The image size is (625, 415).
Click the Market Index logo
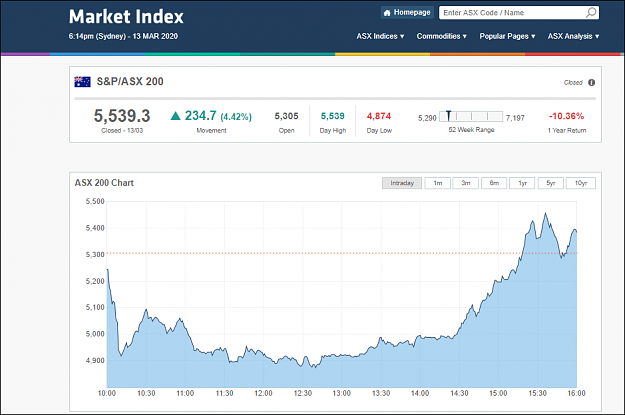(126, 17)
